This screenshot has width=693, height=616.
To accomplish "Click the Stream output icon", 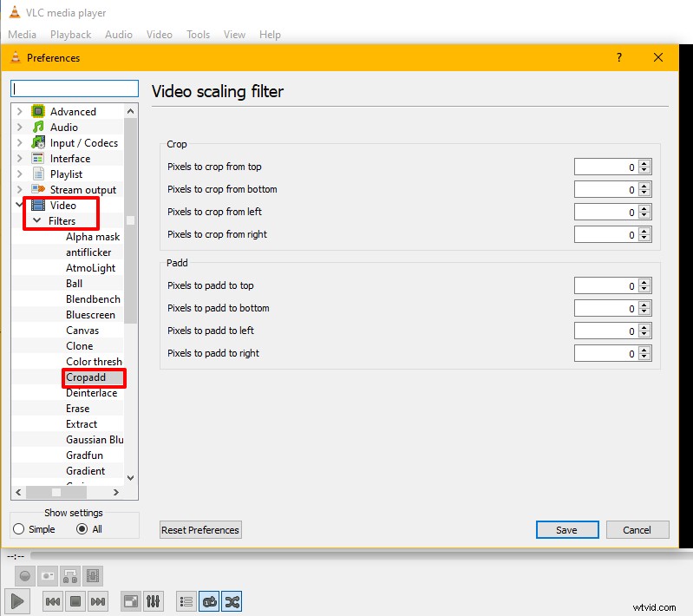I will 38,189.
